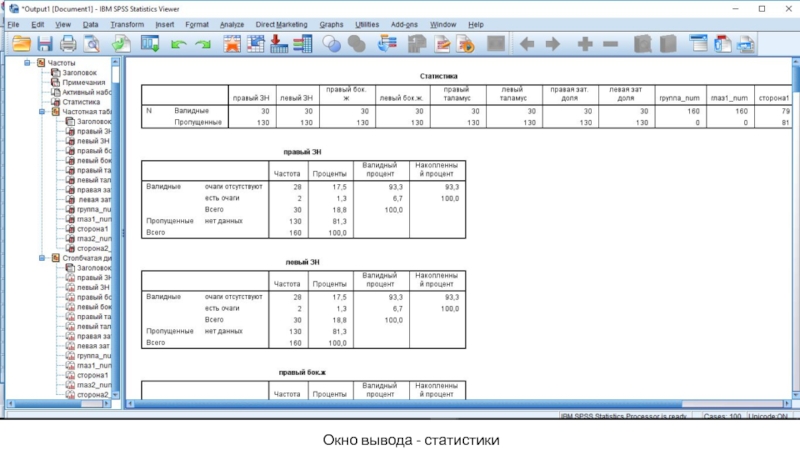The width and height of the screenshot is (800, 450).
Task: Select Примечания item in outline tree
Action: tap(84, 82)
